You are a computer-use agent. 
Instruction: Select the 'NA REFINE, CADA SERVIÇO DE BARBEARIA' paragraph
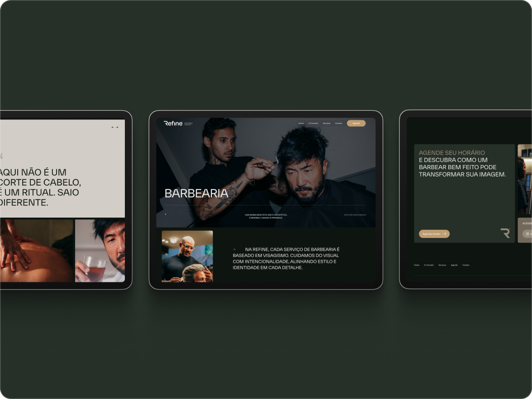286,259
